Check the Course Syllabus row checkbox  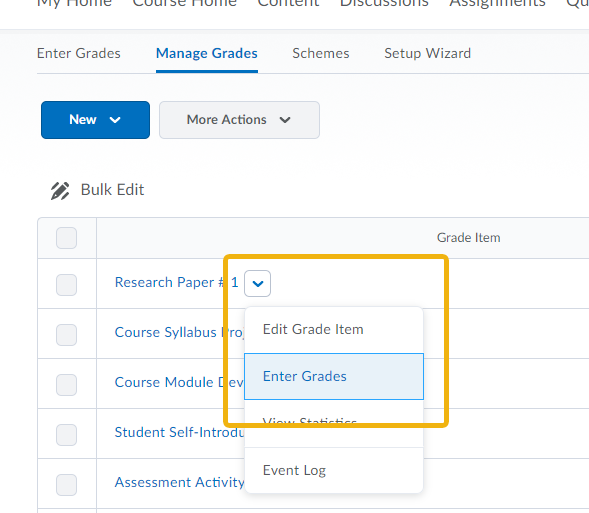click(x=66, y=335)
